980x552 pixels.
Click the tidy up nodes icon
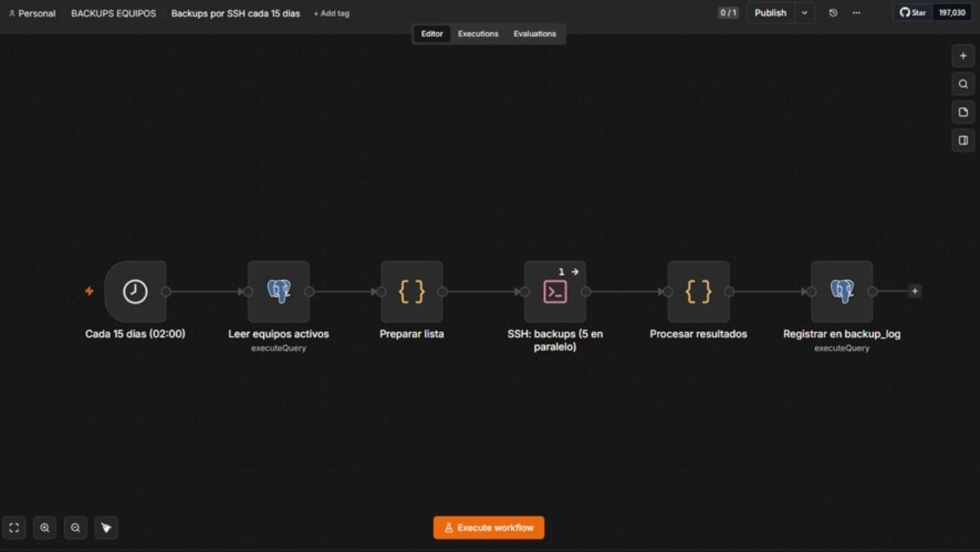[106, 528]
